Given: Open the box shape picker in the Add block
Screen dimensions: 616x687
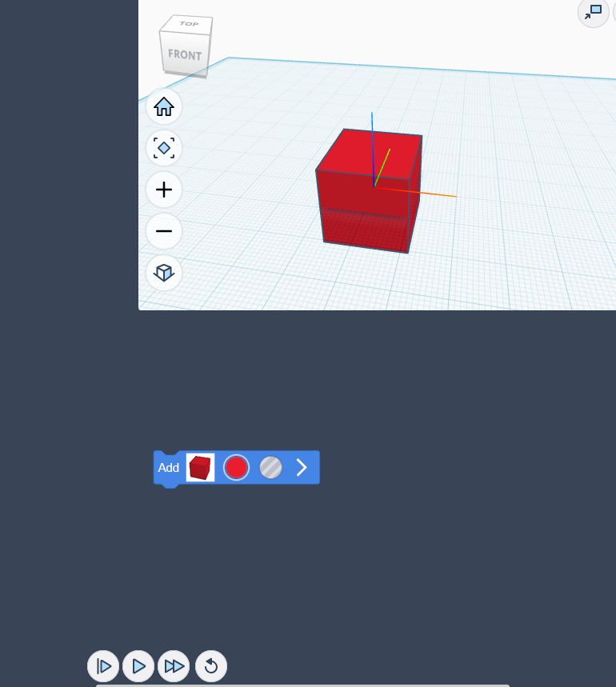Looking at the screenshot, I should click(x=200, y=468).
